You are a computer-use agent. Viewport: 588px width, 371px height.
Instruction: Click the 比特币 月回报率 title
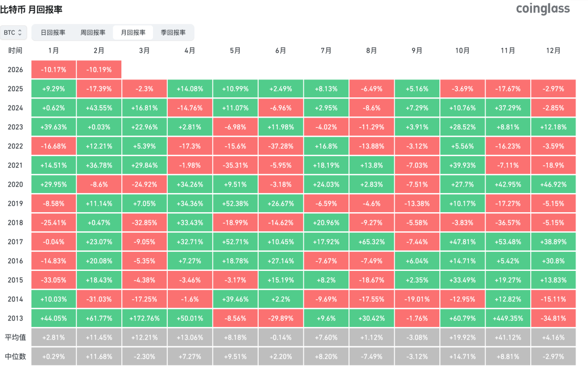pos(31,10)
